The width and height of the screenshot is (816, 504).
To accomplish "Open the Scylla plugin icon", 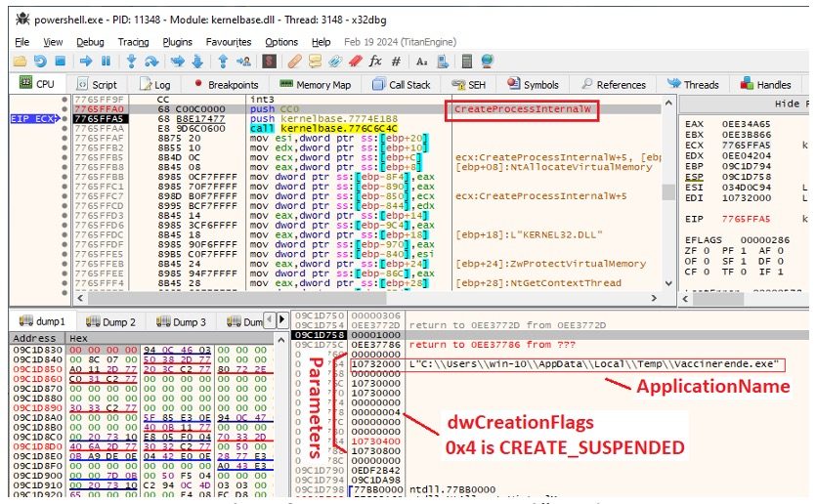I will [x=268, y=62].
